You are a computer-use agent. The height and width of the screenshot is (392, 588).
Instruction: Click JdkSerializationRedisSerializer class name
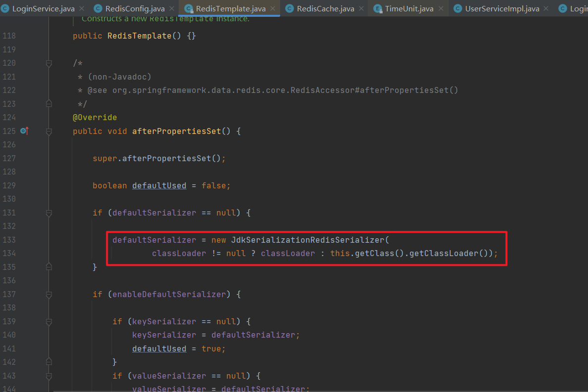tap(307, 240)
